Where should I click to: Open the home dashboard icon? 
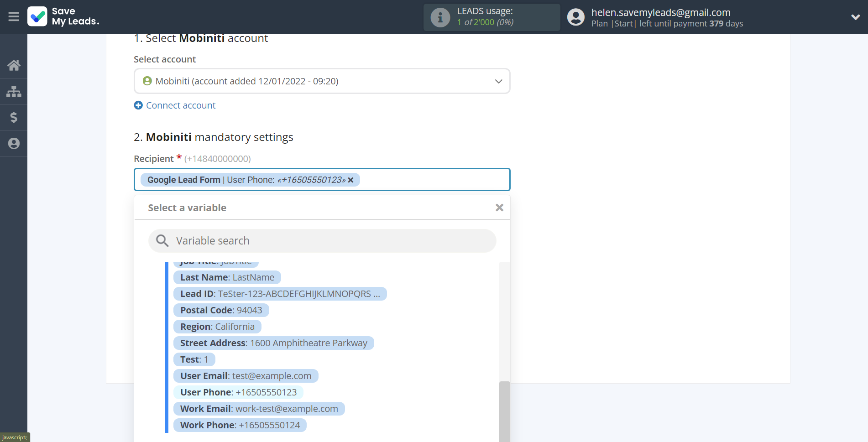tap(14, 65)
